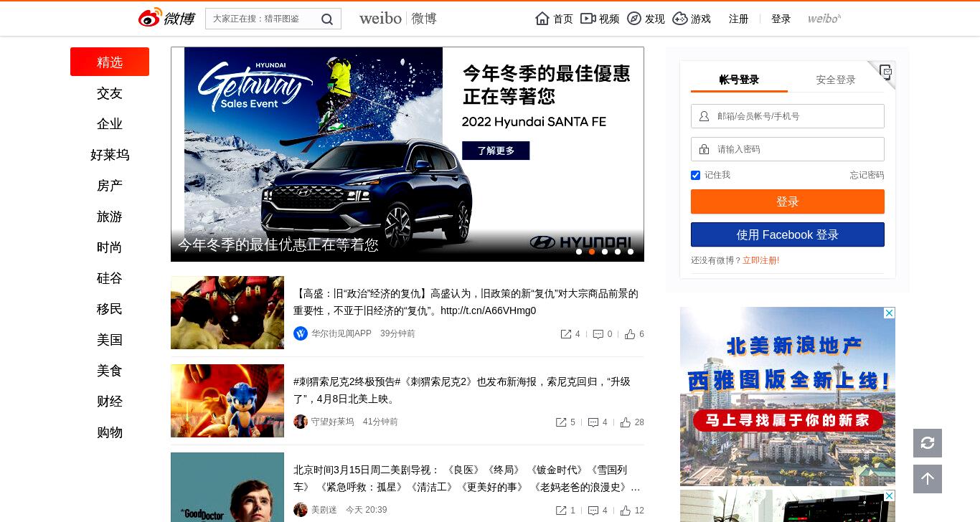Select the first carousel dot

579,252
